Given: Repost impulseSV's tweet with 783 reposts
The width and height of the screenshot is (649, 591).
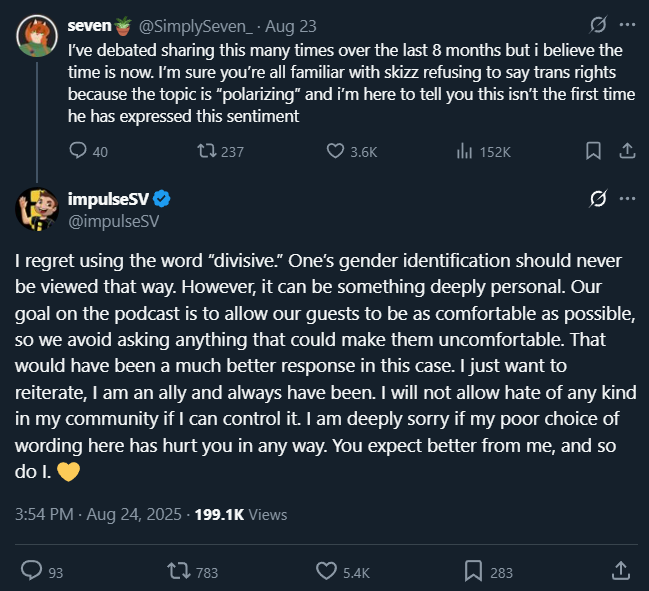Looking at the screenshot, I should coord(176,571).
